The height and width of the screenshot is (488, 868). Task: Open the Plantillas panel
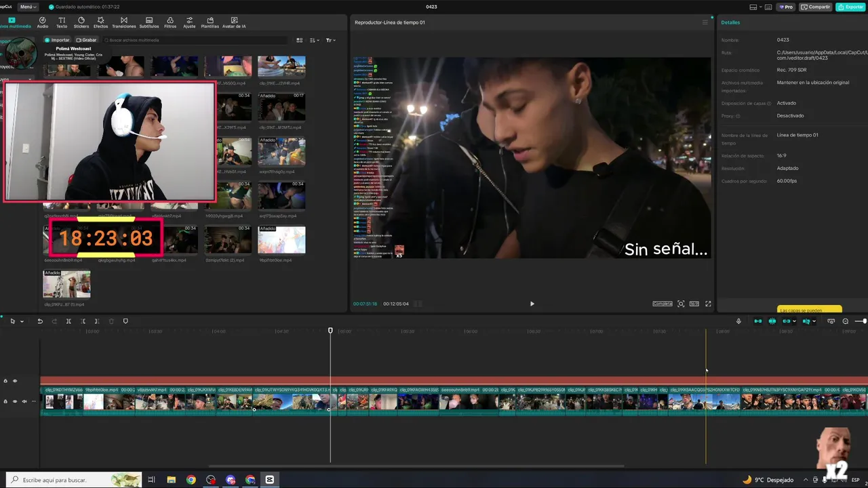(x=210, y=22)
